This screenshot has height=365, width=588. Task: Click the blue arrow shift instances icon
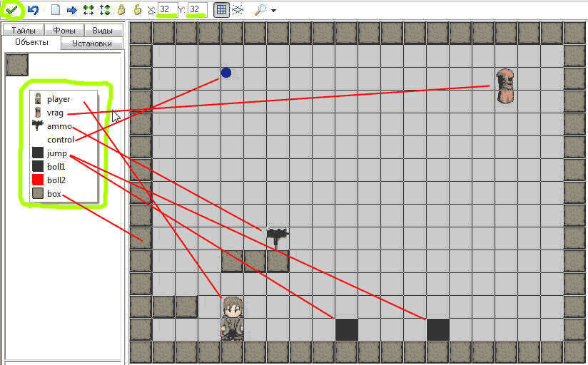point(71,10)
